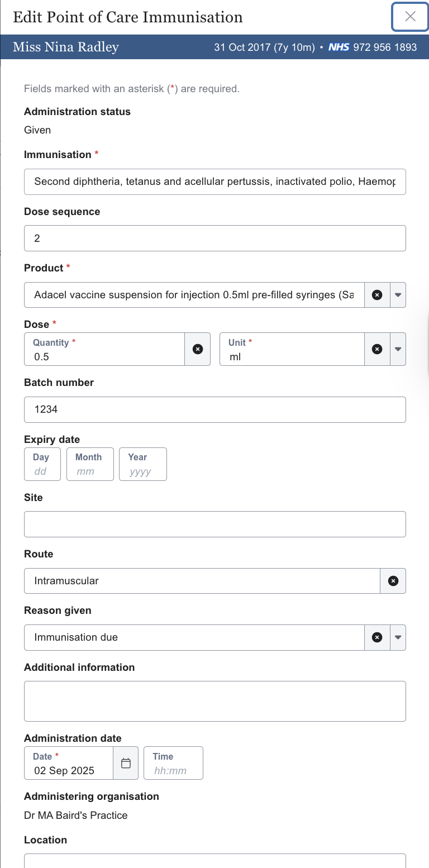Close the Edit Immunisation dialog

410,17
